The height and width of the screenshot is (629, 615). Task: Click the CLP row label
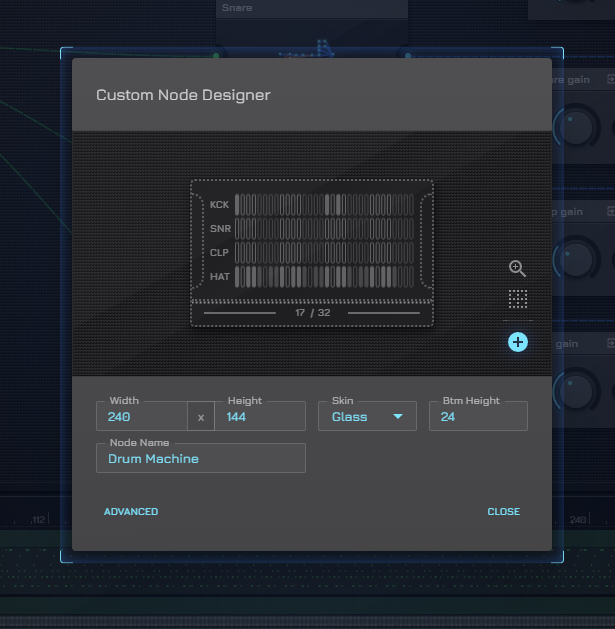point(219,252)
